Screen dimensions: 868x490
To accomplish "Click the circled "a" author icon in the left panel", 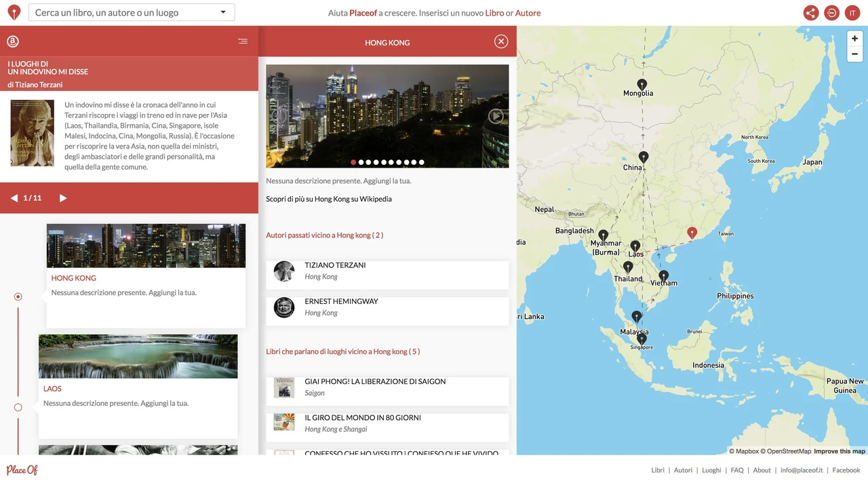I will click(13, 41).
